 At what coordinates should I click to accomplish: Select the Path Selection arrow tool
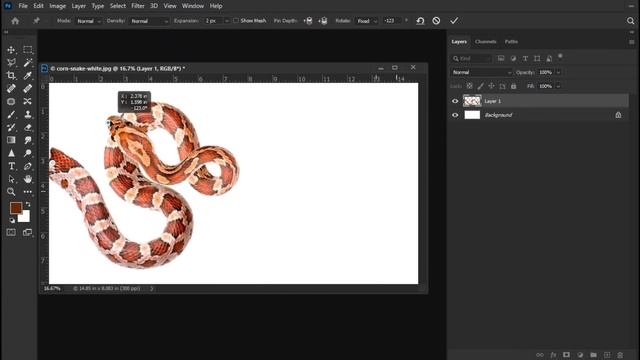[x=11, y=179]
